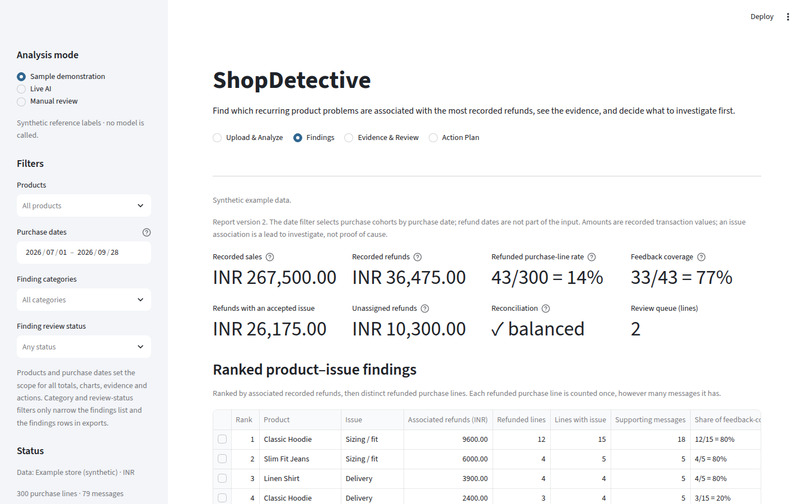Sort by the Product column header

click(300, 420)
